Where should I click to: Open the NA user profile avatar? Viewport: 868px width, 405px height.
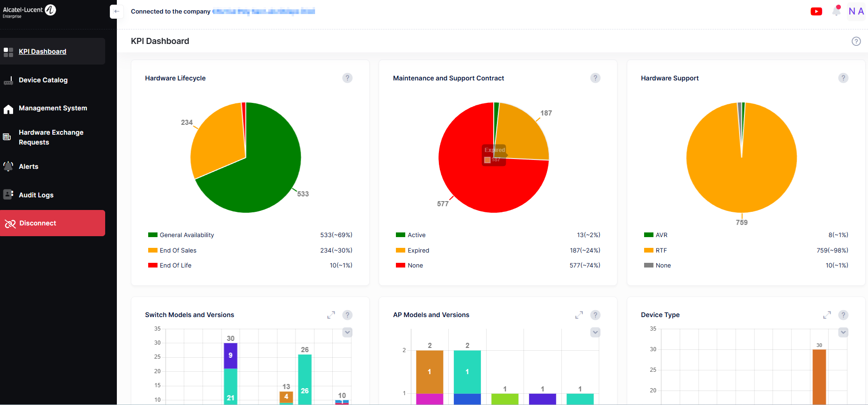point(856,12)
